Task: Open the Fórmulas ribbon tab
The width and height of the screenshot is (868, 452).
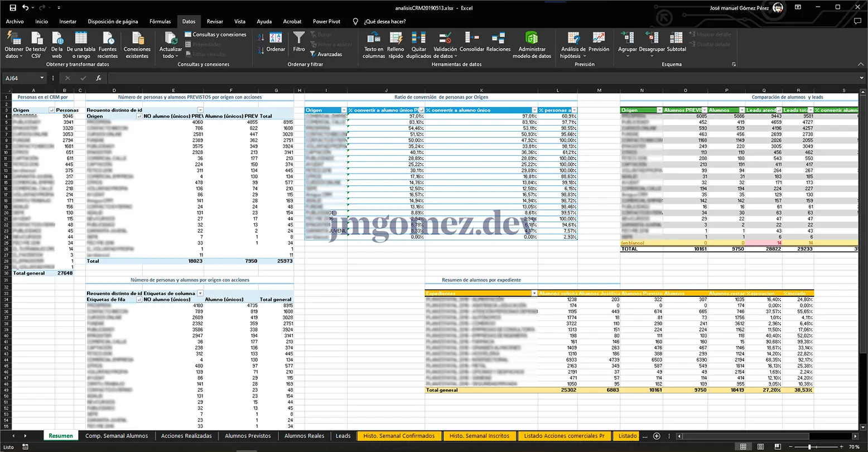Action: point(160,22)
